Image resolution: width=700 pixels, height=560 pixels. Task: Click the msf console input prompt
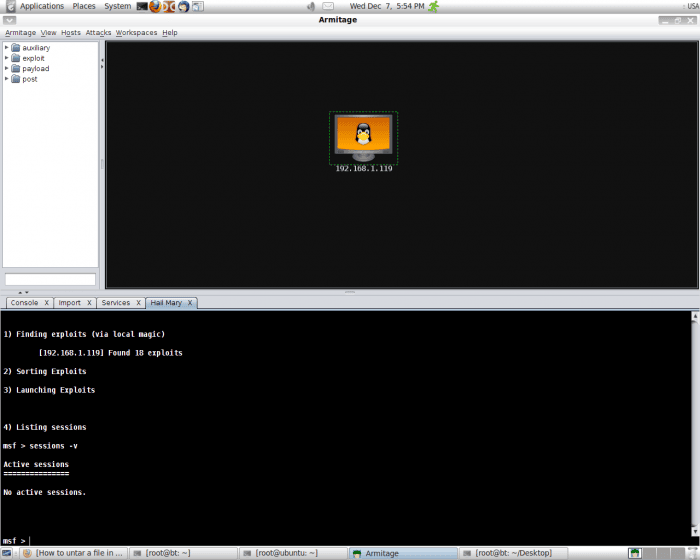click(x=346, y=541)
